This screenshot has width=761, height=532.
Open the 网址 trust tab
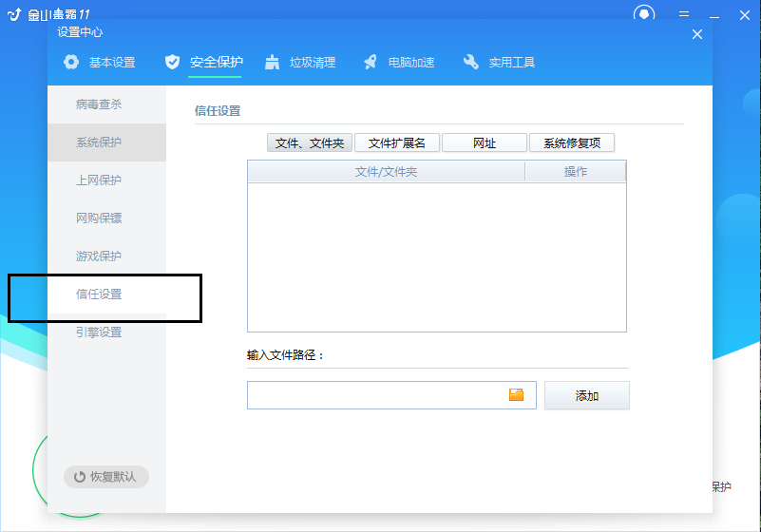pos(485,143)
